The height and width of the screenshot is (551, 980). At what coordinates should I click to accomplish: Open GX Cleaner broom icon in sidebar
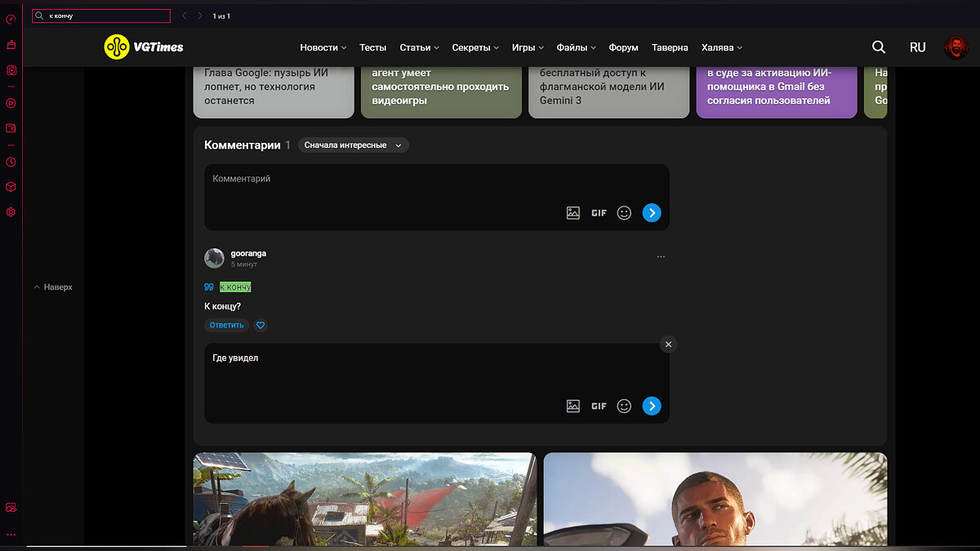pos(11,44)
